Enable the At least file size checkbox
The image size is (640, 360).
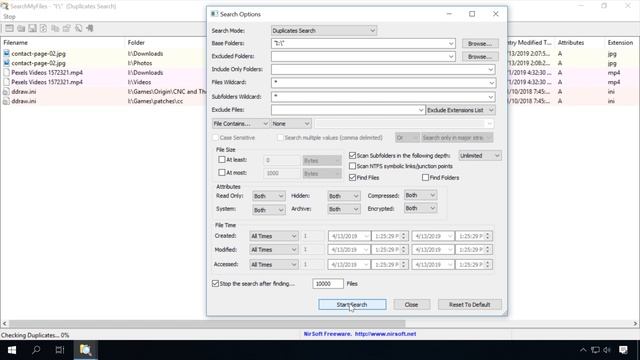tap(222, 160)
